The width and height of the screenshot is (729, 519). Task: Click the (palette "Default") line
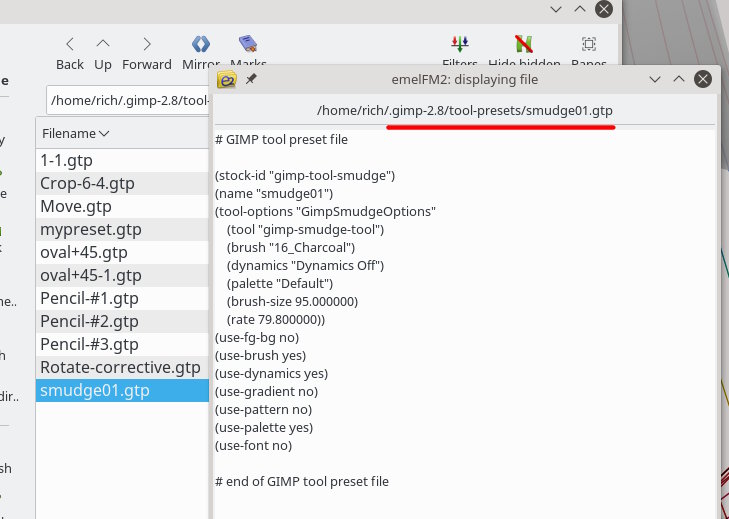pos(280,284)
